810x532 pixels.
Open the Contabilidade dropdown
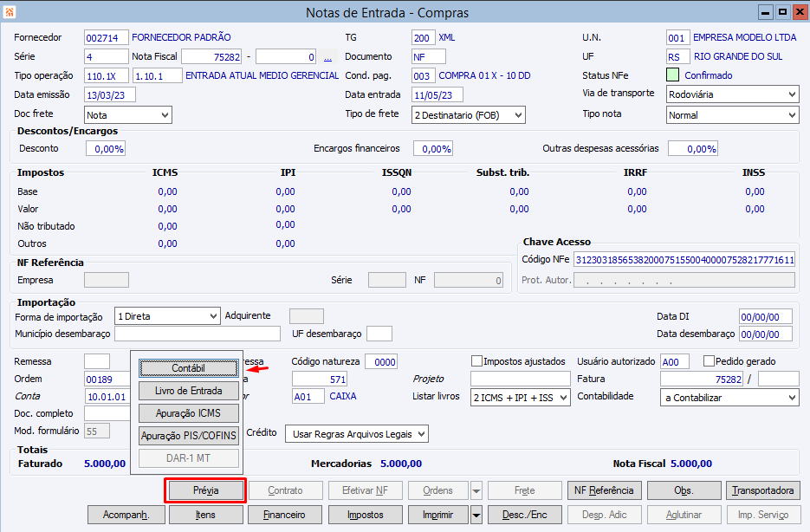(729, 397)
